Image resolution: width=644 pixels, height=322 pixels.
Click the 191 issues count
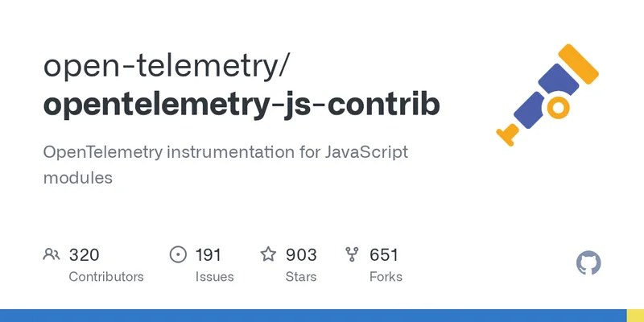click(208, 255)
